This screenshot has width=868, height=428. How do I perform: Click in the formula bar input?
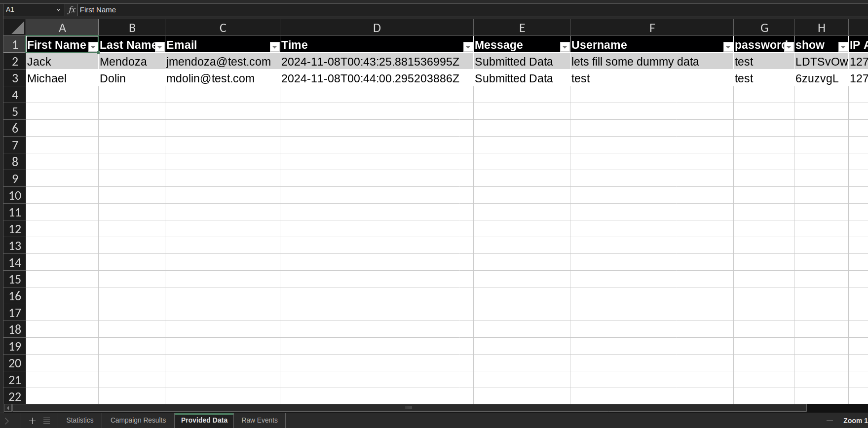tap(473, 10)
